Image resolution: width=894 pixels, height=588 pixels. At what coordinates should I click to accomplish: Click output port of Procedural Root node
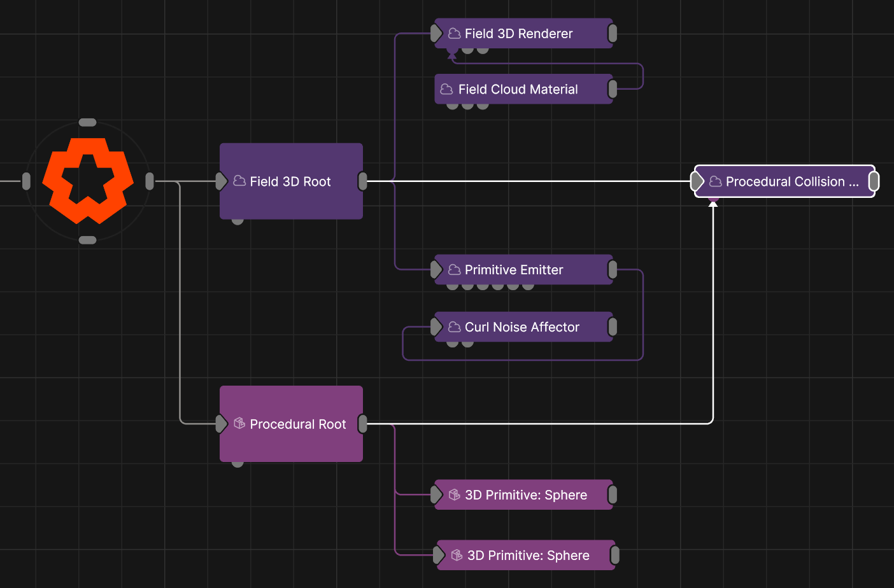[362, 424]
